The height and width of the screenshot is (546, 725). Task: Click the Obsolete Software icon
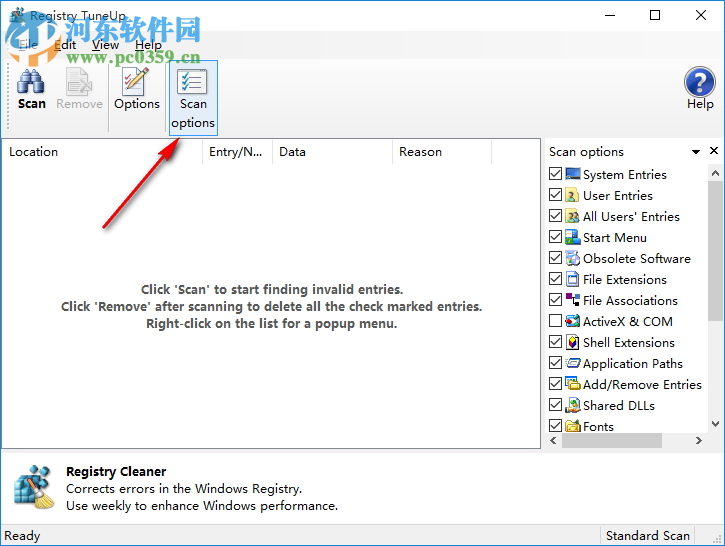coord(572,258)
